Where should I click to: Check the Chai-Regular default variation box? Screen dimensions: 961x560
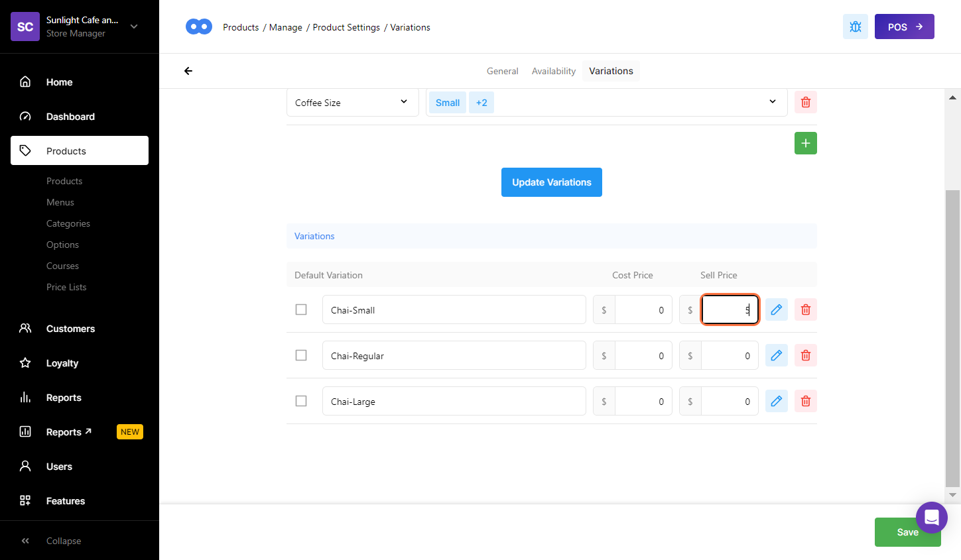click(x=301, y=355)
